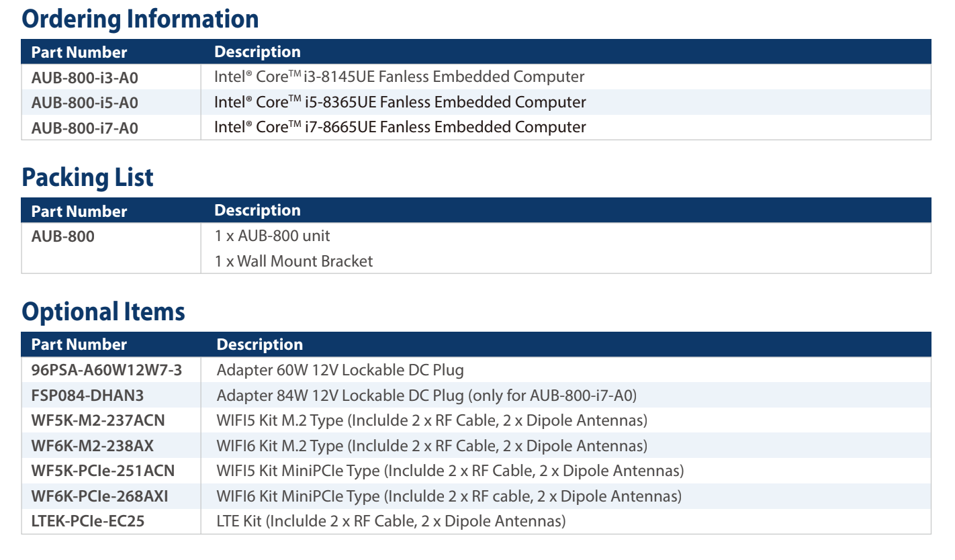
Task: Select part number AUB-800-i3-A0 cell
Action: 85,78
